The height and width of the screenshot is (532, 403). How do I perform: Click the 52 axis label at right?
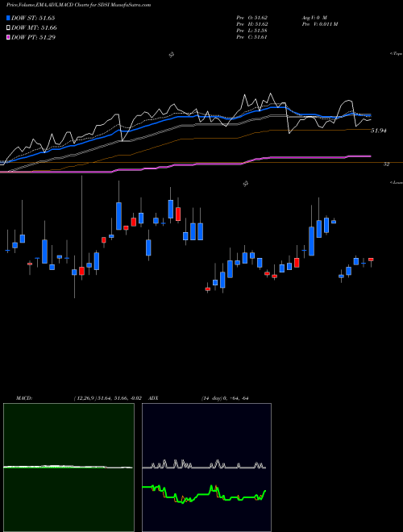(x=386, y=164)
